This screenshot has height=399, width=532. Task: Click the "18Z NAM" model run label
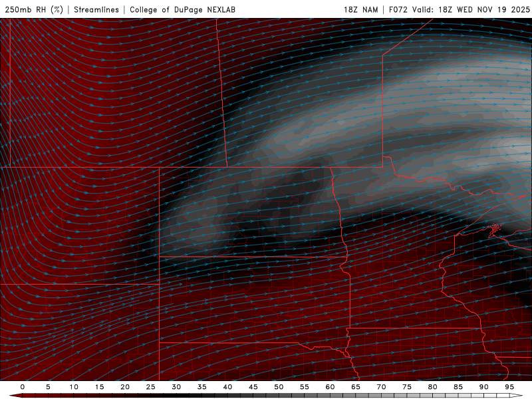click(x=360, y=9)
